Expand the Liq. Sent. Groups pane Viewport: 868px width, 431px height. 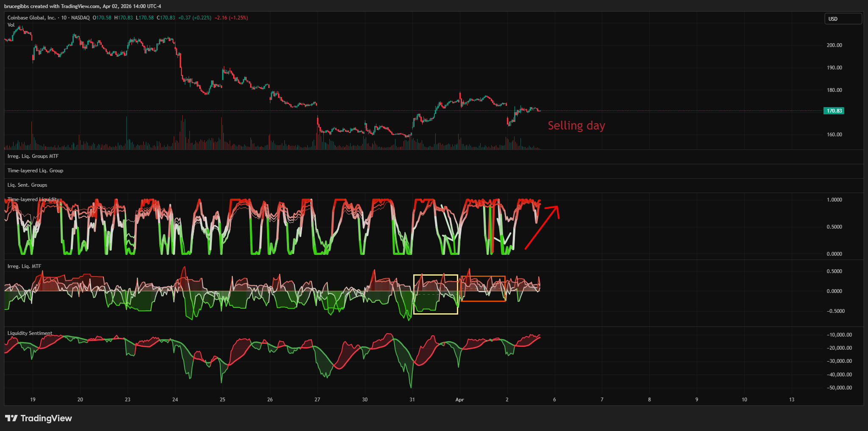27,185
